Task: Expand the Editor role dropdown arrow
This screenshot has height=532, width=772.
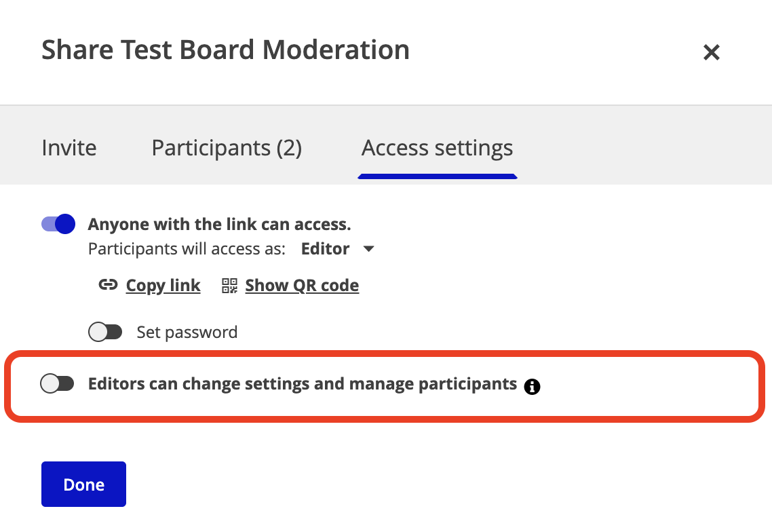Action: pyautogui.click(x=369, y=249)
